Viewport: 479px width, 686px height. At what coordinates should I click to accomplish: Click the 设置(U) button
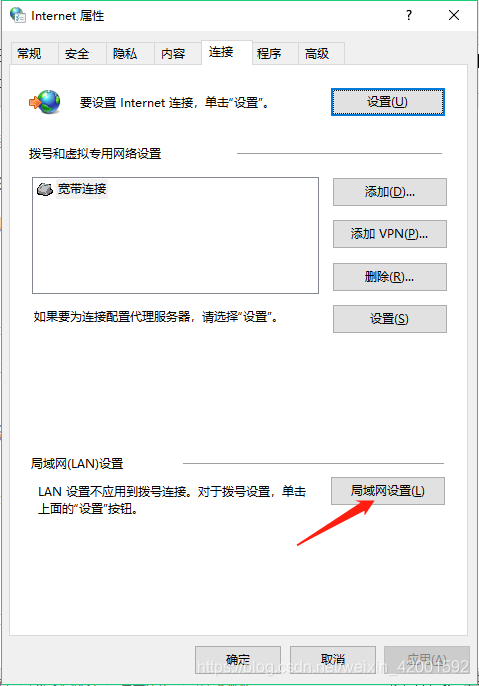click(x=388, y=102)
